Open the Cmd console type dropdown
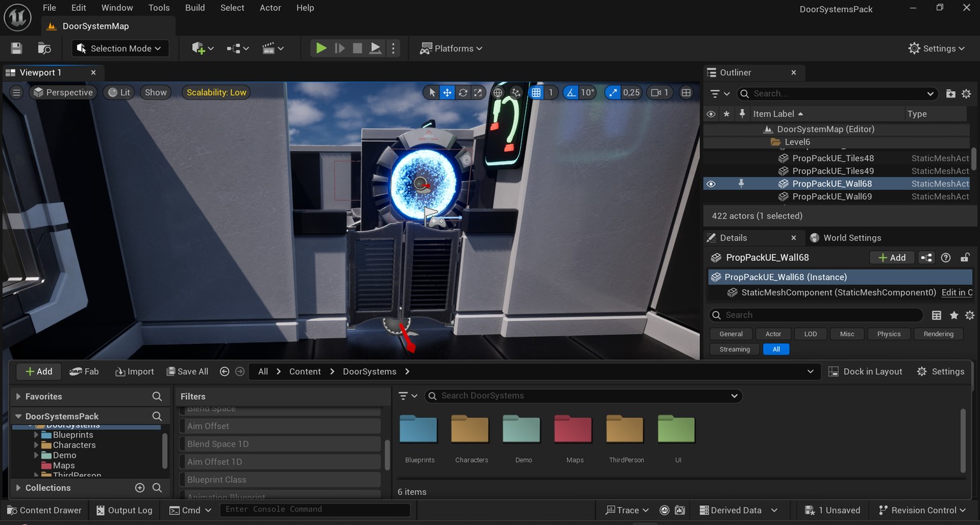 click(x=191, y=510)
